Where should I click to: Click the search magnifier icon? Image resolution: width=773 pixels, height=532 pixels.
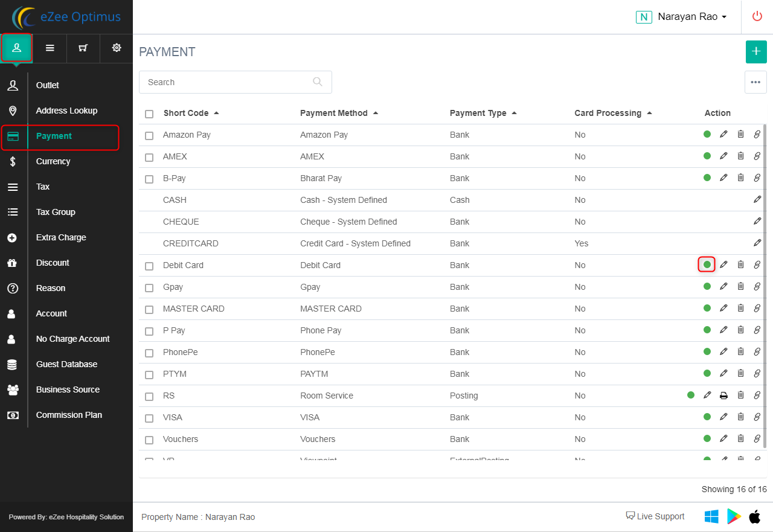[318, 82]
